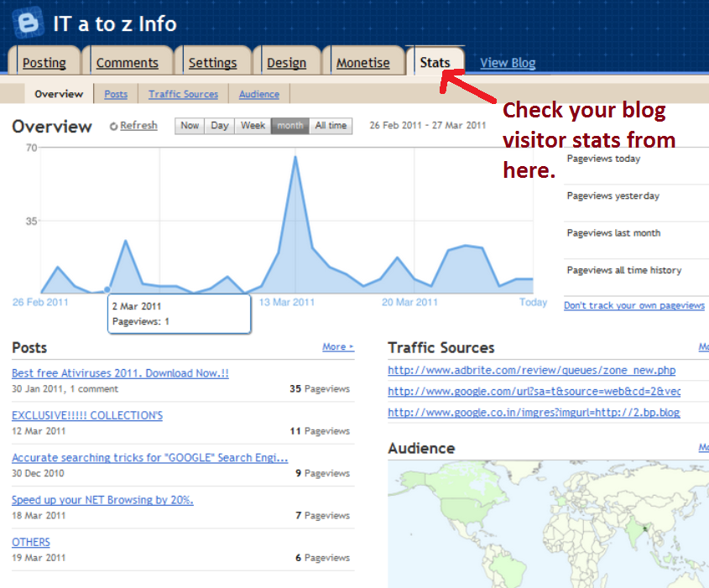Click the Pageviews all time history label
Image resolution: width=709 pixels, height=588 pixels.
[624, 270]
